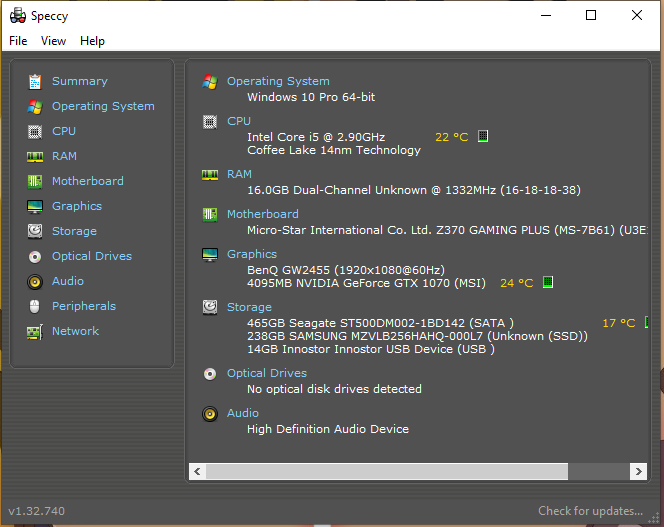Open the Motherboard section from sidebar

[x=88, y=181]
